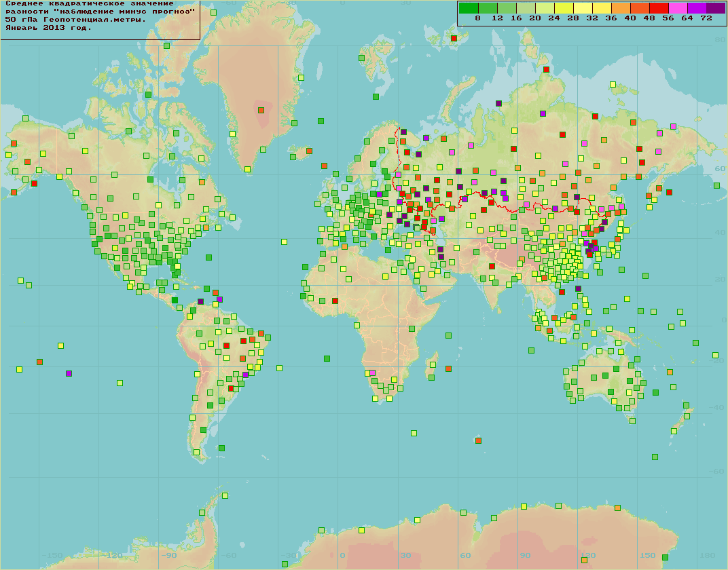Pick the dark purple legend swatch above 72
The image size is (728, 570).
[x=716, y=8]
